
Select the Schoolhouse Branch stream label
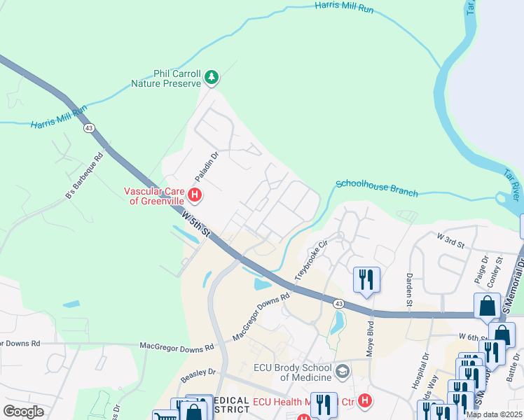tap(377, 188)
